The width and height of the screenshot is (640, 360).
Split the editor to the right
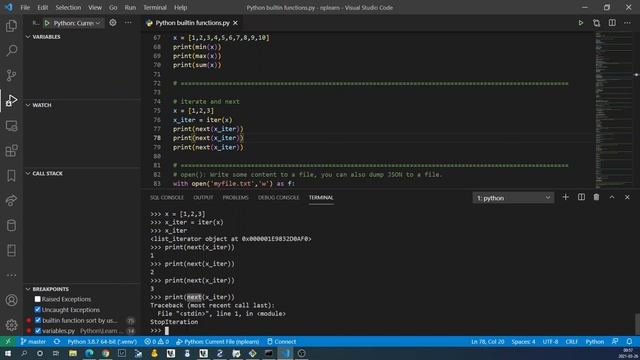(x=612, y=23)
